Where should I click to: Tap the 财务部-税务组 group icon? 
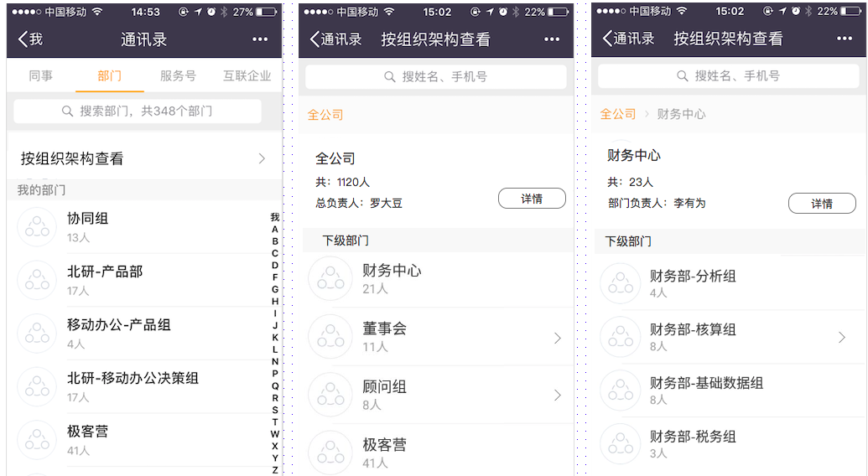(x=621, y=444)
